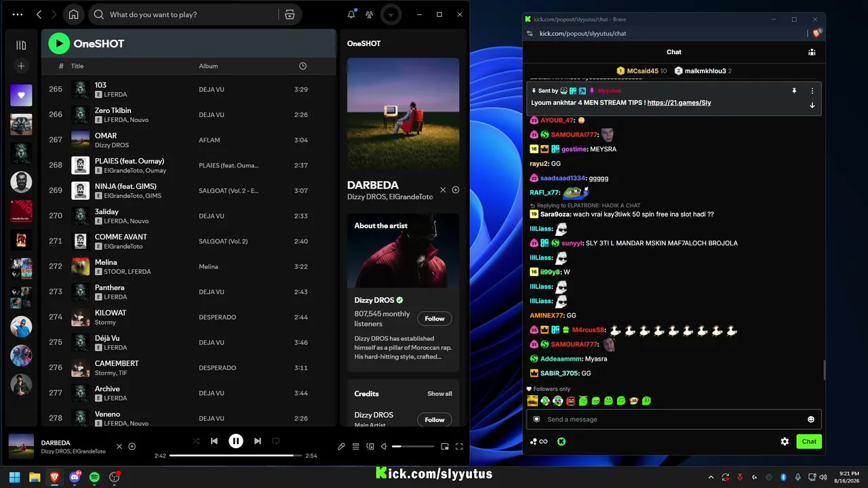This screenshot has width=868, height=488.
Task: Create a new playlist with plus icon
Action: pyautogui.click(x=21, y=66)
